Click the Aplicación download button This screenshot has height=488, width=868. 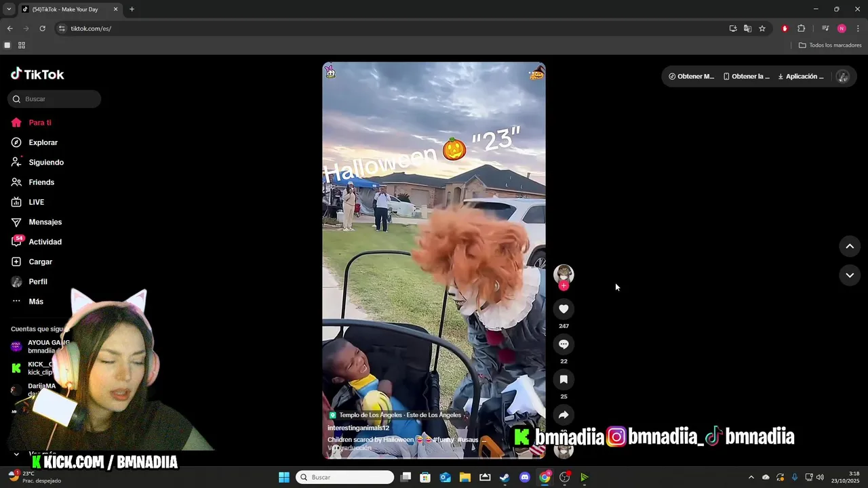pyautogui.click(x=800, y=77)
